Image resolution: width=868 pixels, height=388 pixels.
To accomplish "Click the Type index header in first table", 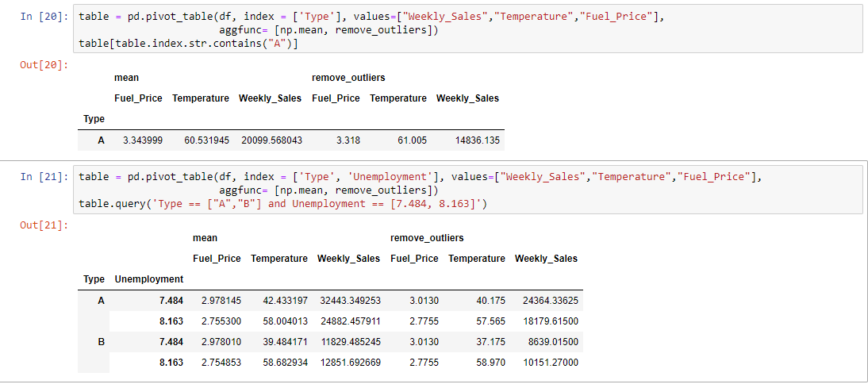I will tap(94, 119).
